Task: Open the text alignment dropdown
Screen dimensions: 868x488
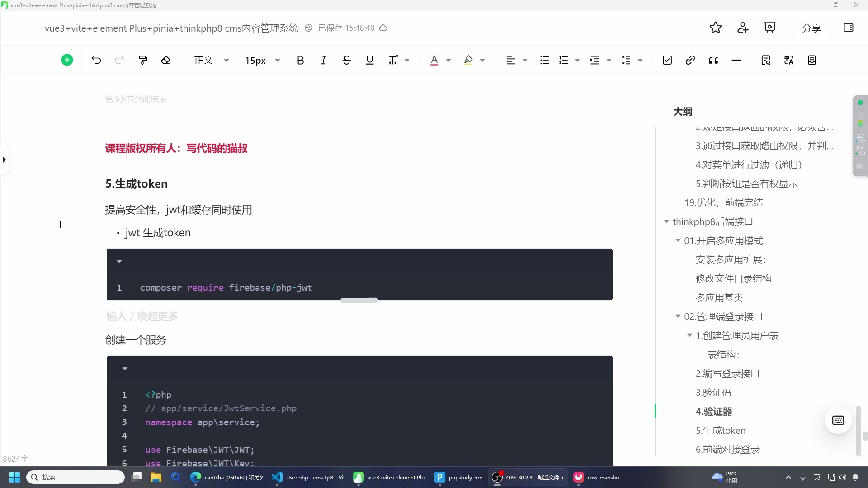Action: [525, 60]
